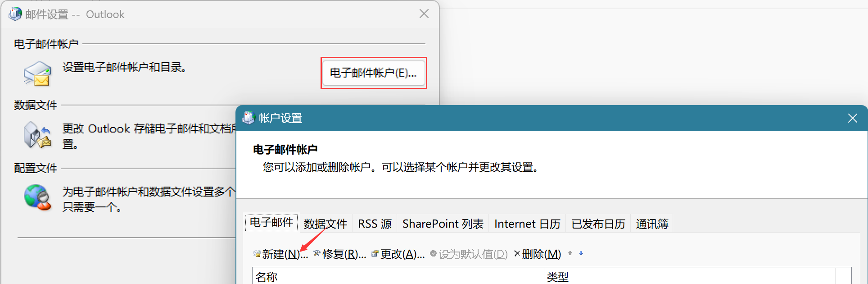Click the 删除(M) toolbar option
Screen dimensions: 868x284
[538, 254]
